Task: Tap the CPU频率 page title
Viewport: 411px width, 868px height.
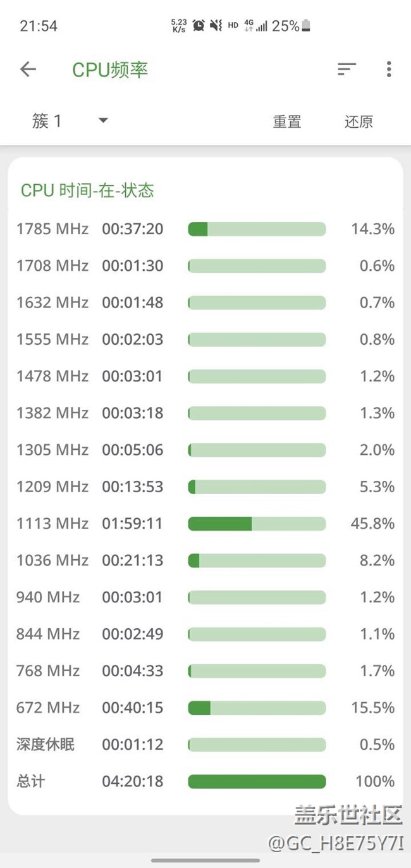Action: coord(110,70)
